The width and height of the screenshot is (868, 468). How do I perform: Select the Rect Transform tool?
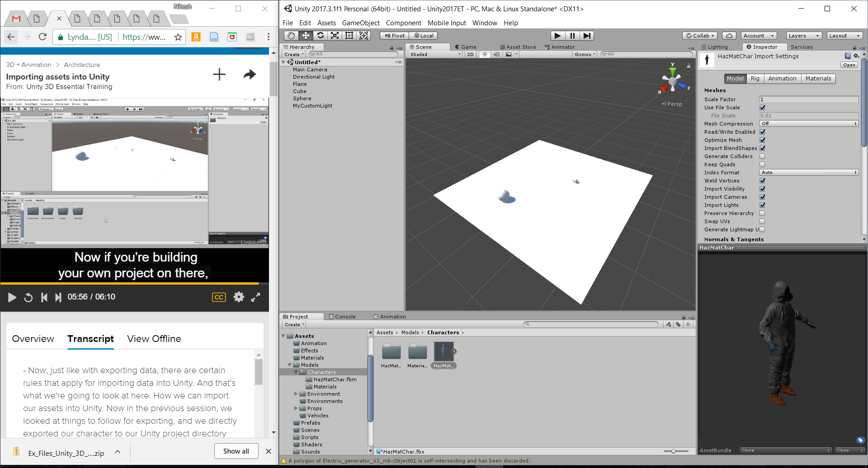349,36
